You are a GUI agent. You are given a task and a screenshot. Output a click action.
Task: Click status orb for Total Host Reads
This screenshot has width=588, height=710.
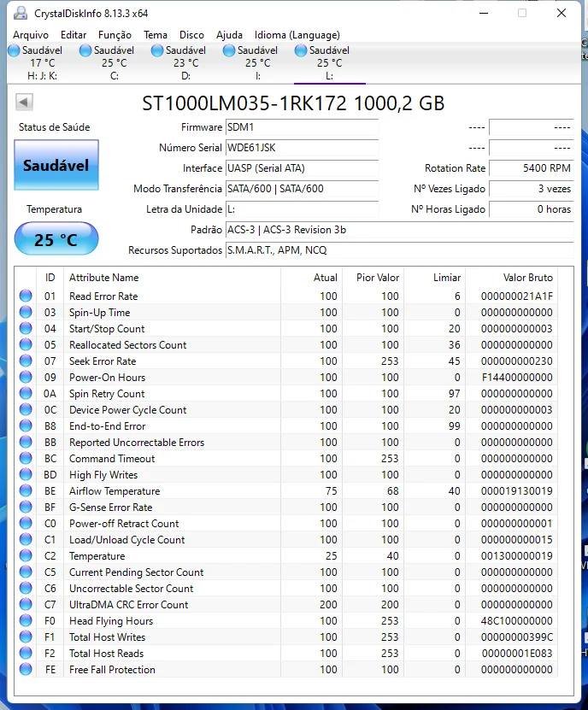[x=26, y=653]
